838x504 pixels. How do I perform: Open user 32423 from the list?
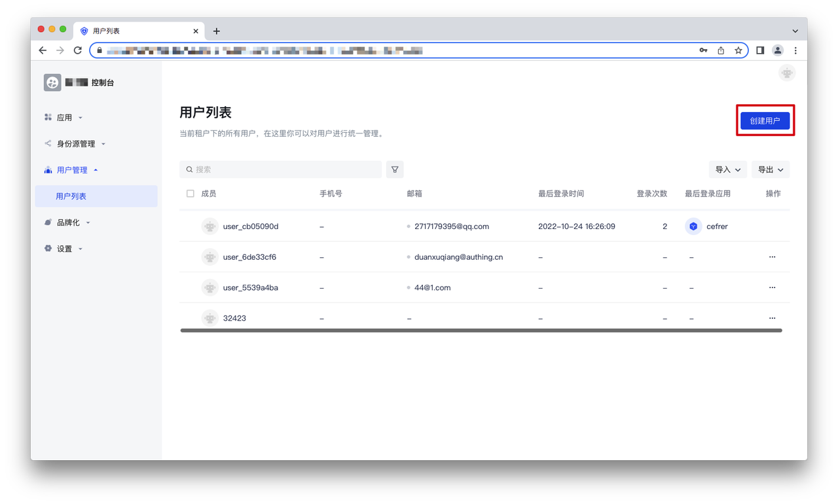pos(234,318)
